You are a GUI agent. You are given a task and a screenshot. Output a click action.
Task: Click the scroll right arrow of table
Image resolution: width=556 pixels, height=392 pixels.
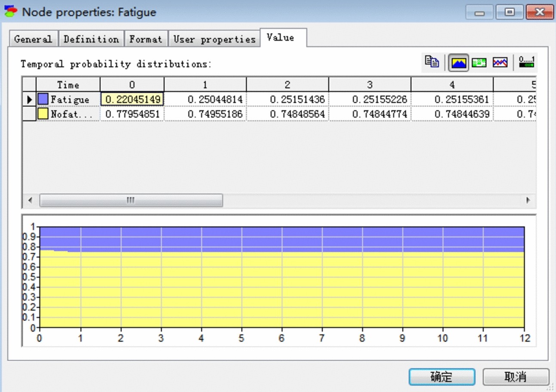(528, 200)
